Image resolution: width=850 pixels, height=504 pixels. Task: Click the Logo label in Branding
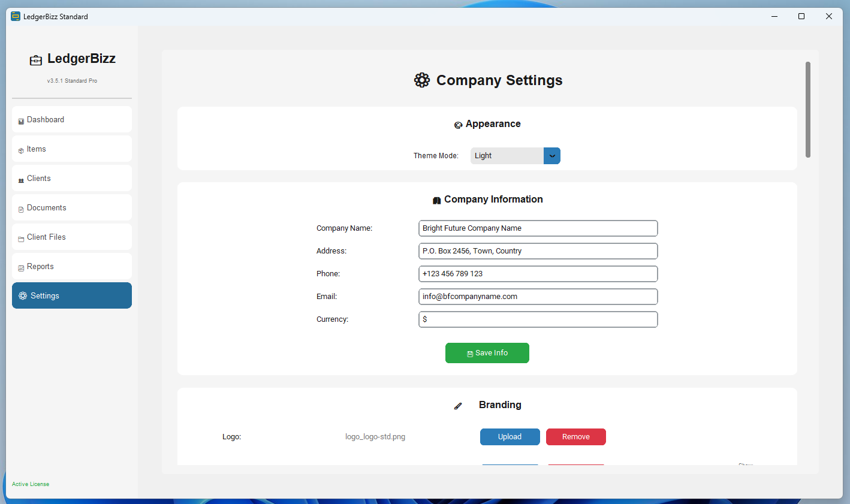232,437
